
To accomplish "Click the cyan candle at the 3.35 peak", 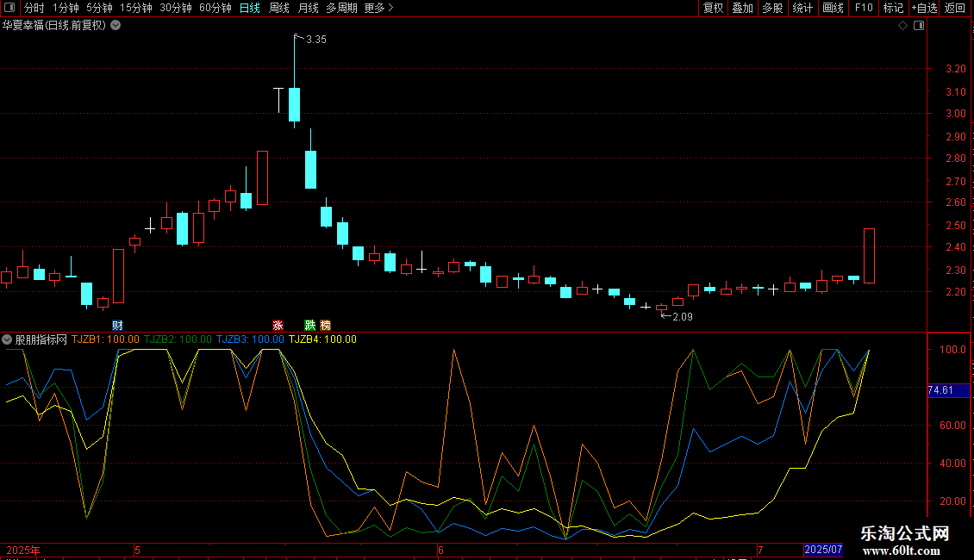I will coord(295,104).
